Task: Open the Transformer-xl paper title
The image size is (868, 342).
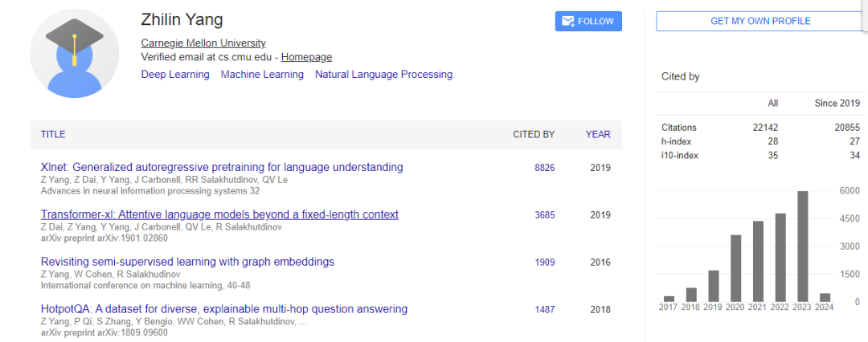Action: coord(219,214)
